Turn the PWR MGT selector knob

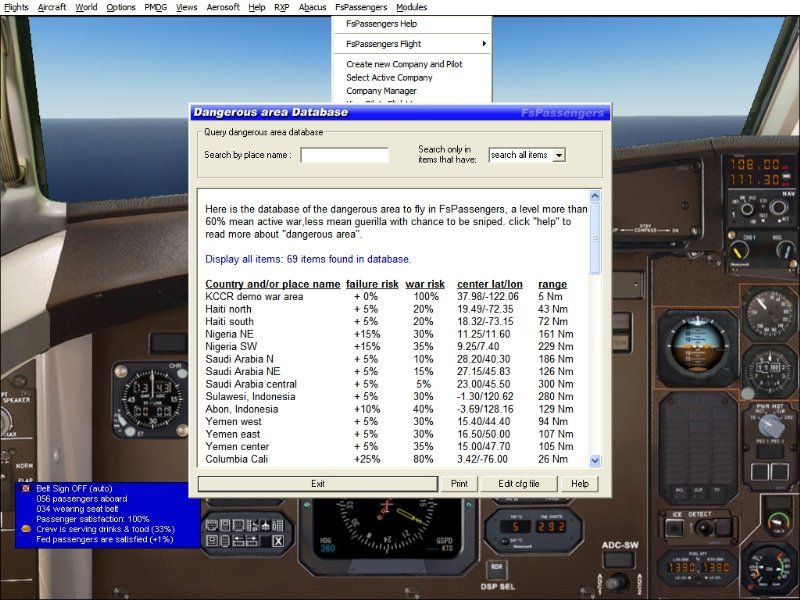coord(771,426)
